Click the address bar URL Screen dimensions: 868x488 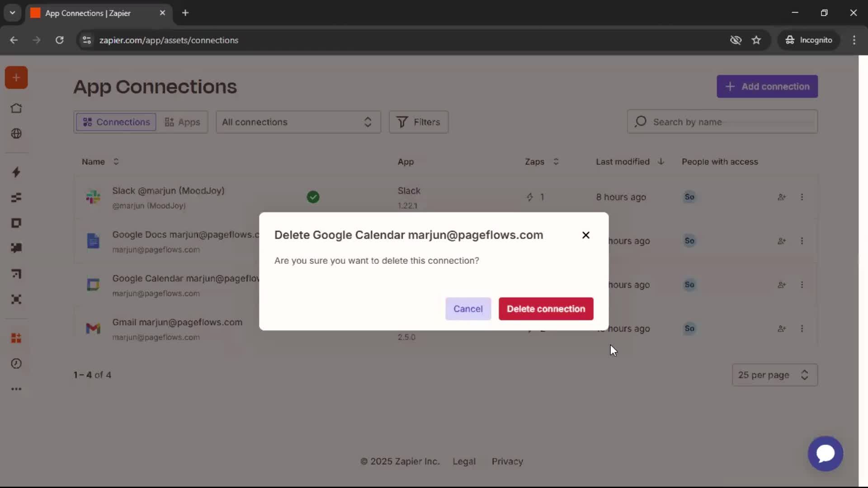click(169, 40)
